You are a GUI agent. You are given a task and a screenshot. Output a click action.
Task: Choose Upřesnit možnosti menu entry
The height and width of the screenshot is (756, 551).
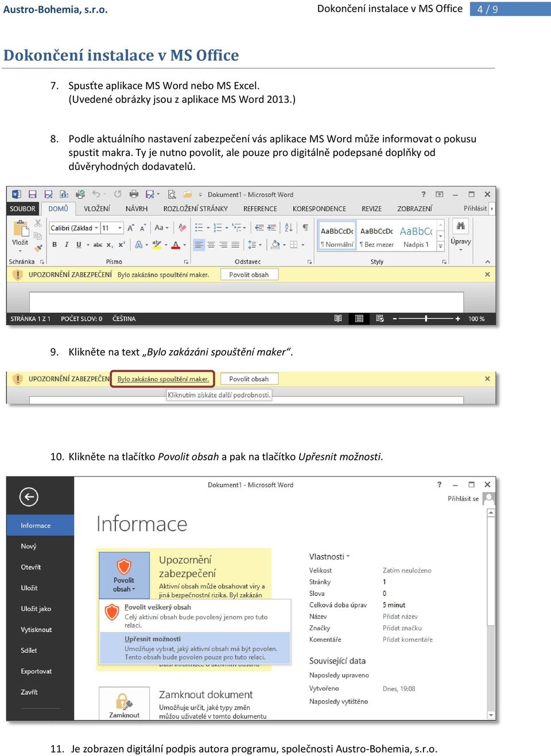pos(195,648)
